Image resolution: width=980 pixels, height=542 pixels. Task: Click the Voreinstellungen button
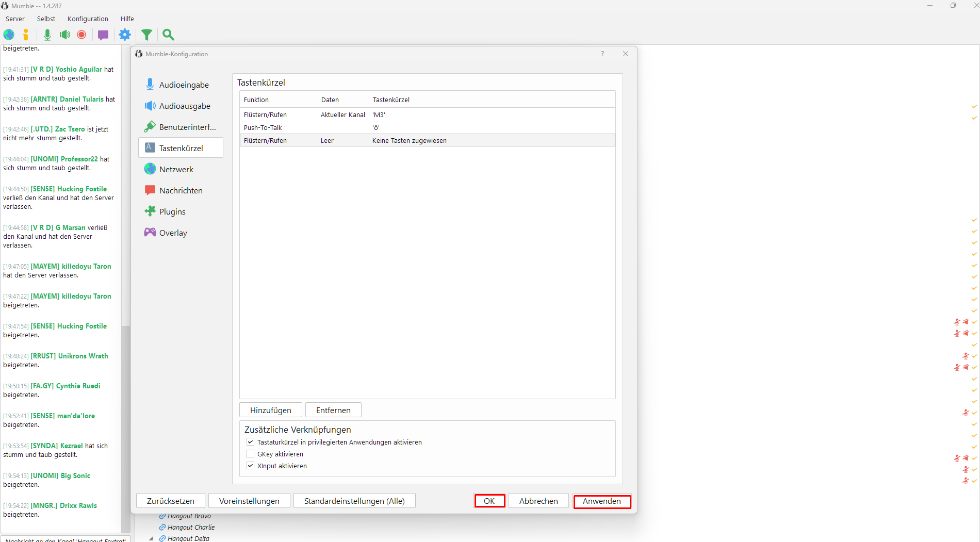249,501
